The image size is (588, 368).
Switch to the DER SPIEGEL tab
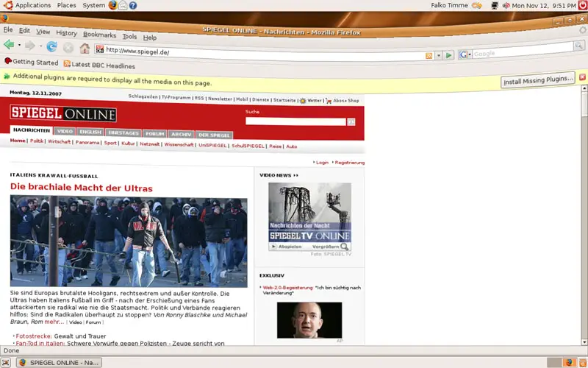tap(214, 135)
